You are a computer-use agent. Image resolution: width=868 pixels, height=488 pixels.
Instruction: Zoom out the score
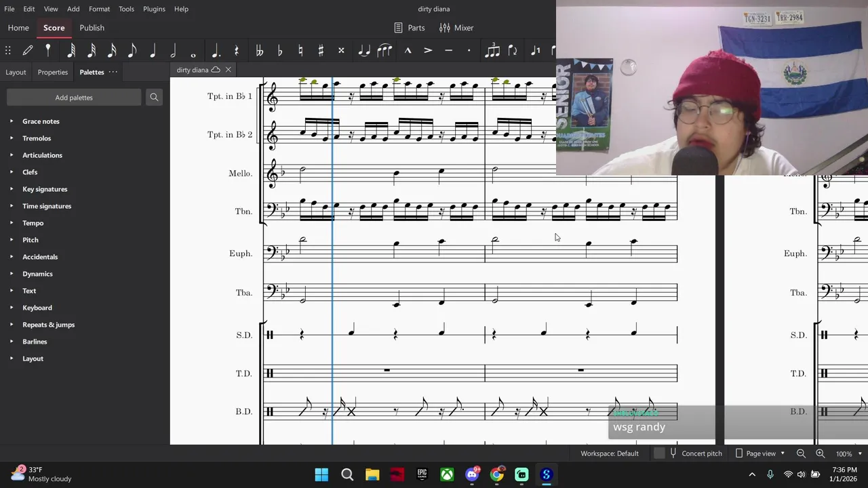tap(801, 453)
